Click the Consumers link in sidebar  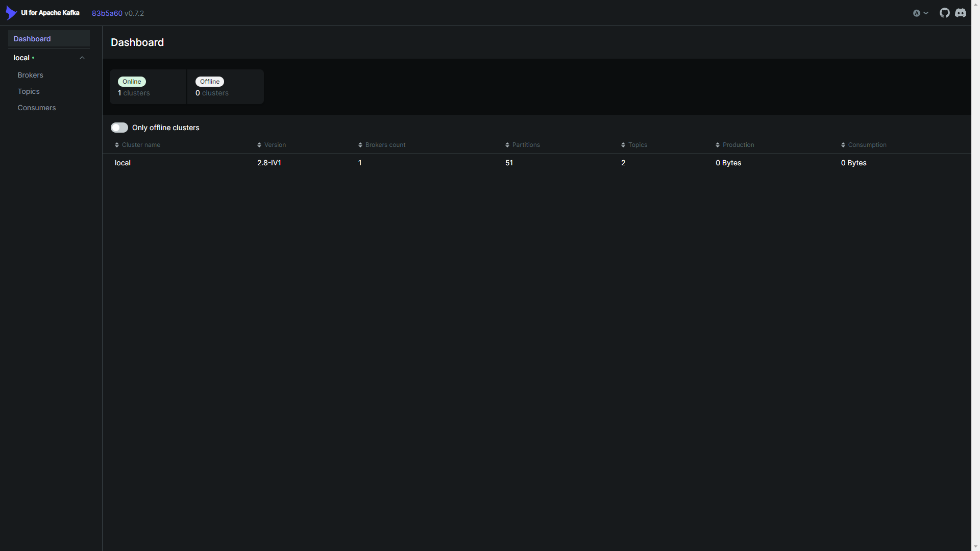coord(36,107)
